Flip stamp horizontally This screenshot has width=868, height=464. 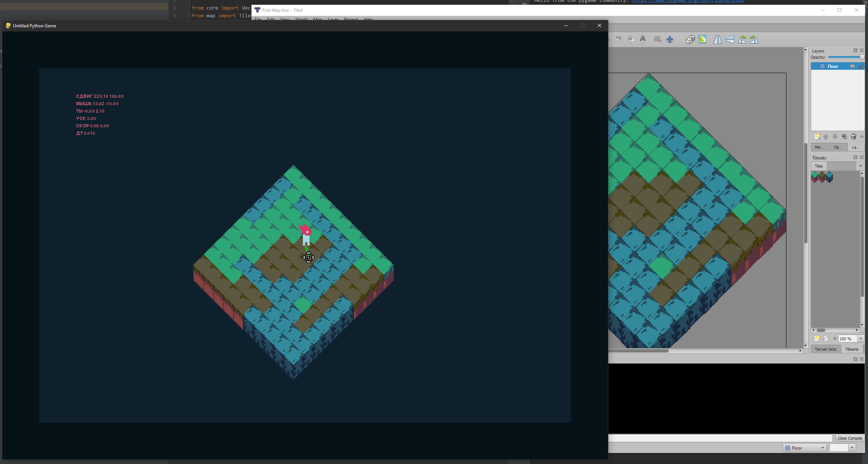[718, 39]
